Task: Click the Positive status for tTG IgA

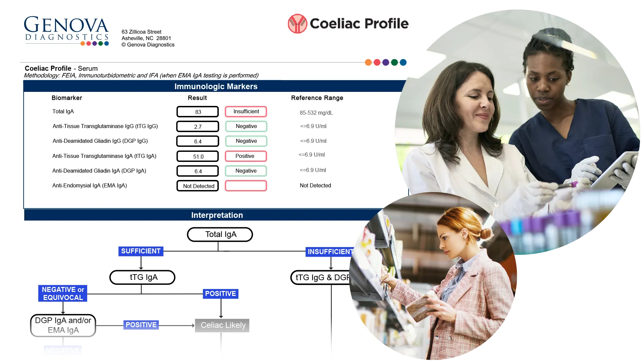Action: 246,156
